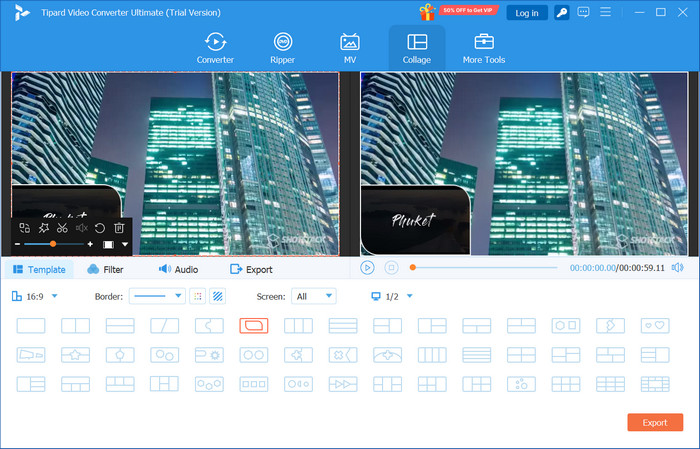Adjust the clip zoom slider handle
This screenshot has height=449, width=700.
click(x=53, y=244)
